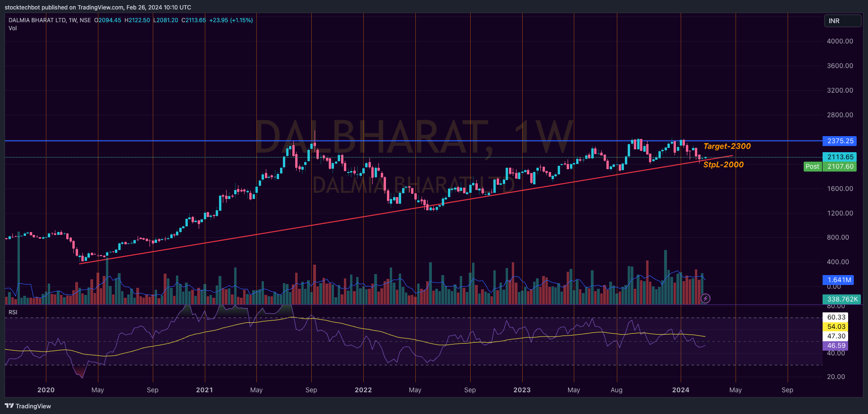Viewport: 868px width, 414px height.
Task: Click the C2113.65 close value in header
Action: [x=194, y=20]
